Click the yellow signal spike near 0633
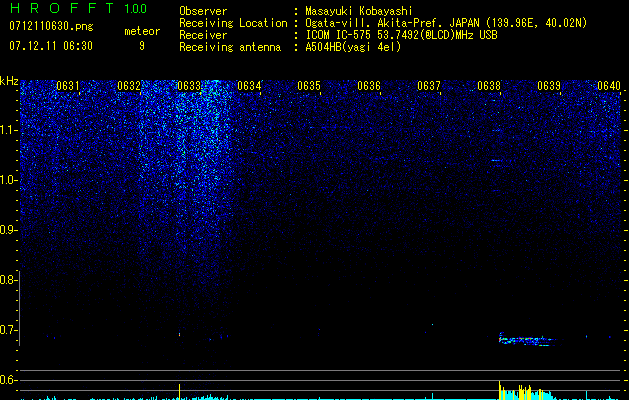Image resolution: width=629 pixels, height=400 pixels. [x=179, y=392]
